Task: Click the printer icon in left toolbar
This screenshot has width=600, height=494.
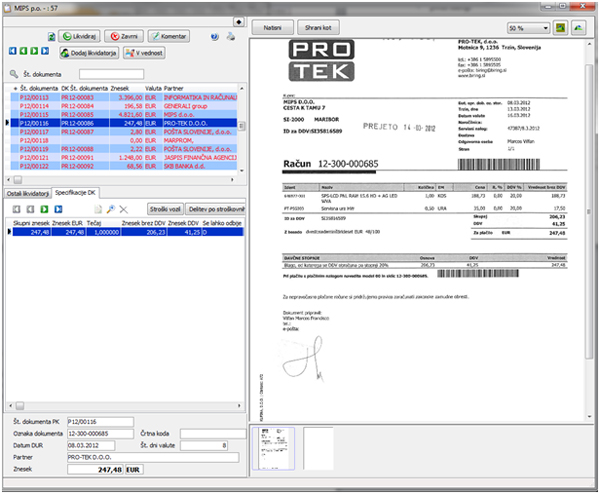Action: [x=231, y=37]
